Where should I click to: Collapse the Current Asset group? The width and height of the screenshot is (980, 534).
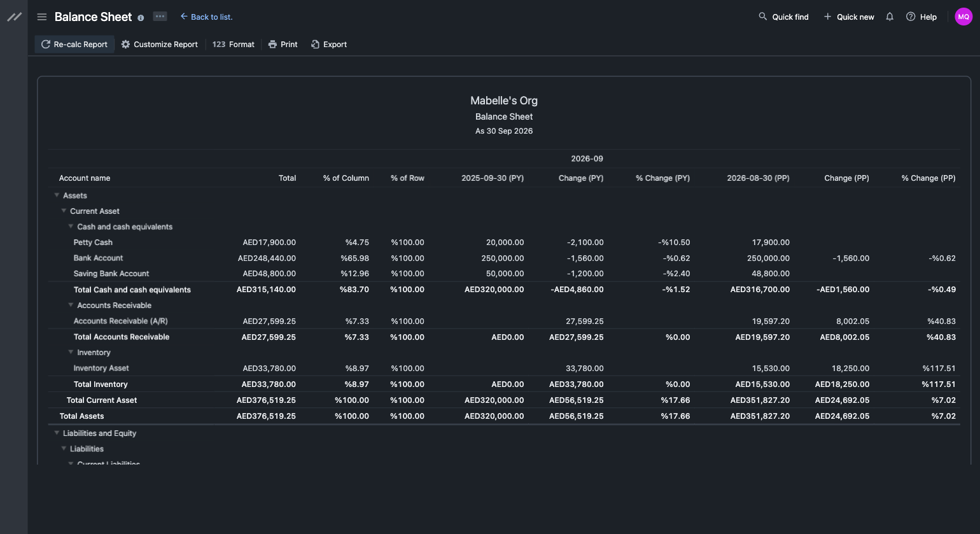(64, 211)
